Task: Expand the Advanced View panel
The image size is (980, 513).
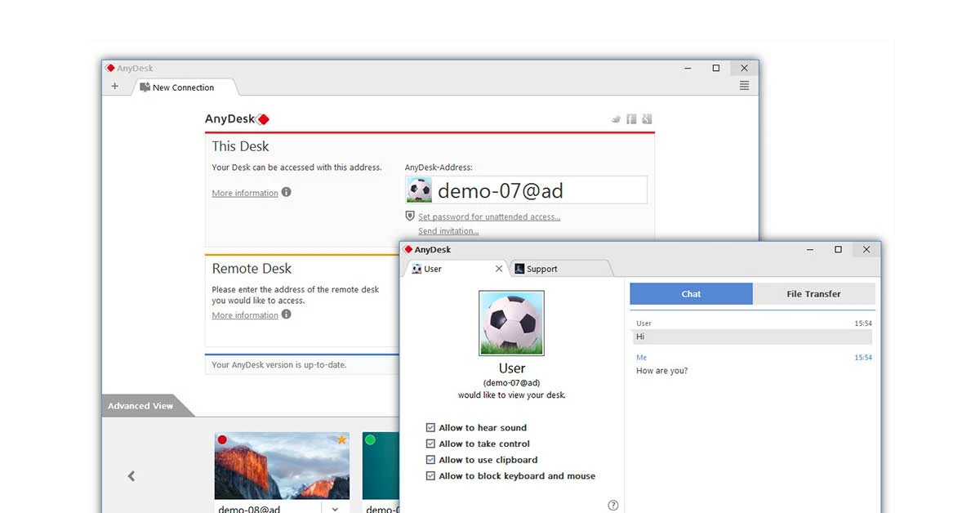Action: 143,405
